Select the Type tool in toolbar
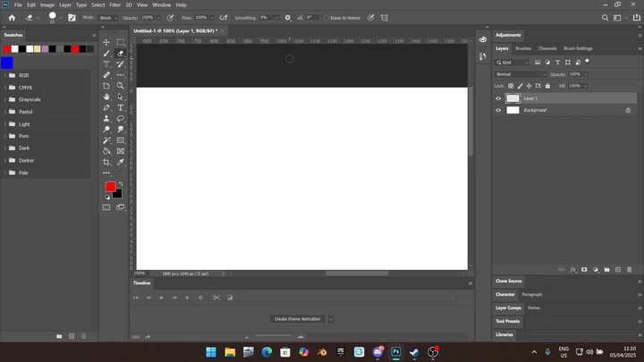 [x=121, y=107]
